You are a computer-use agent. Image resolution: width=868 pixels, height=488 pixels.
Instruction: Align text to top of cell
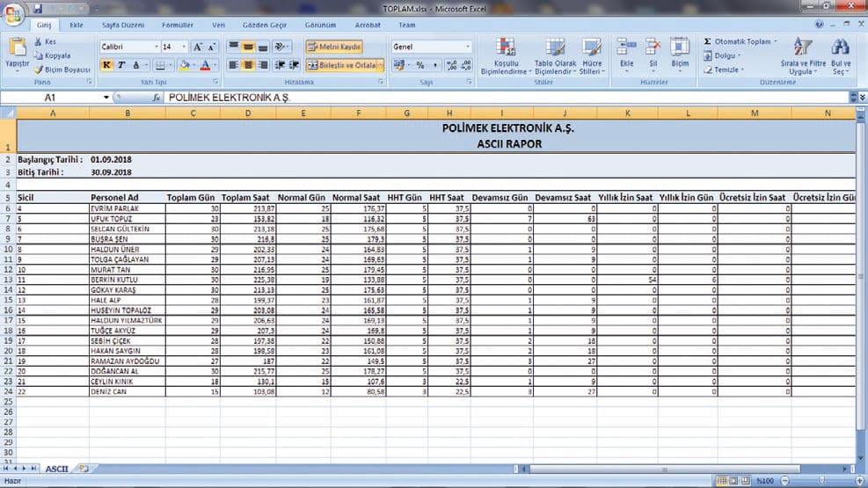pyautogui.click(x=234, y=47)
